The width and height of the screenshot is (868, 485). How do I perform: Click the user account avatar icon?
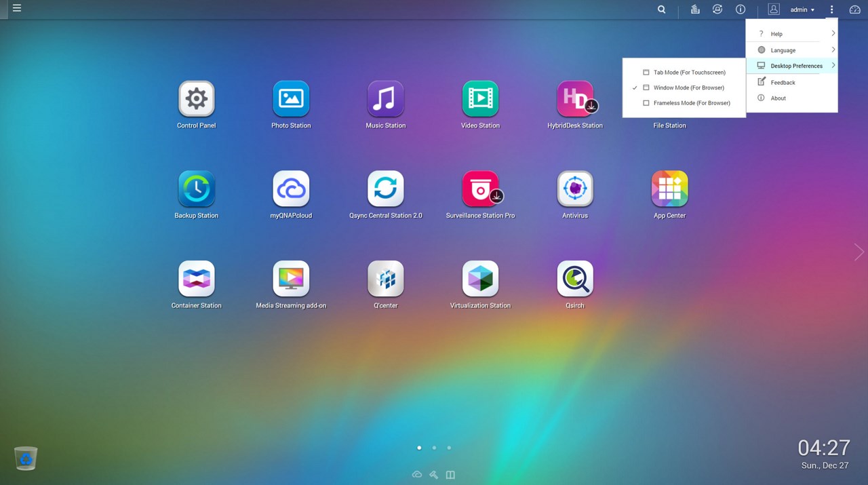click(774, 9)
